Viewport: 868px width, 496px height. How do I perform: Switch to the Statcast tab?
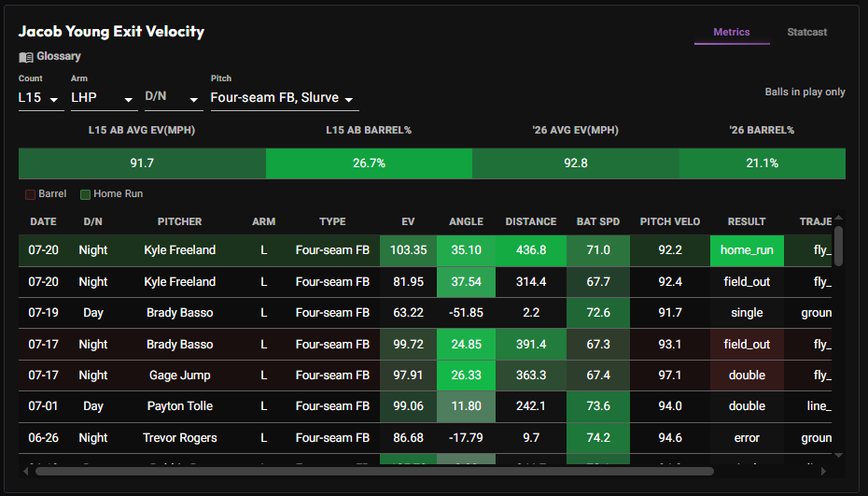(x=806, y=32)
